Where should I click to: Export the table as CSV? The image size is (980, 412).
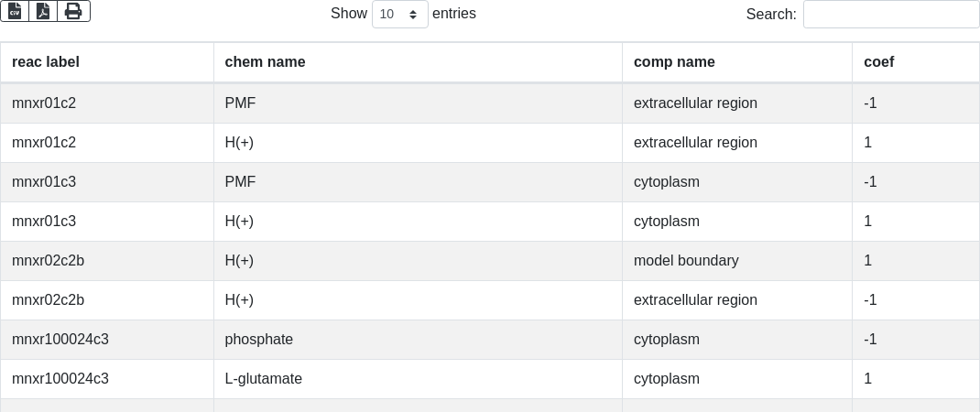coord(15,11)
